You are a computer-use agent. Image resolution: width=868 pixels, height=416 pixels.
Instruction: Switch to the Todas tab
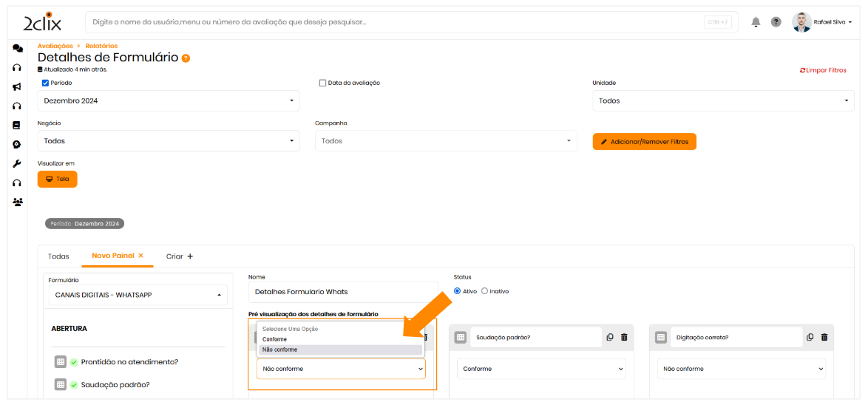point(58,256)
